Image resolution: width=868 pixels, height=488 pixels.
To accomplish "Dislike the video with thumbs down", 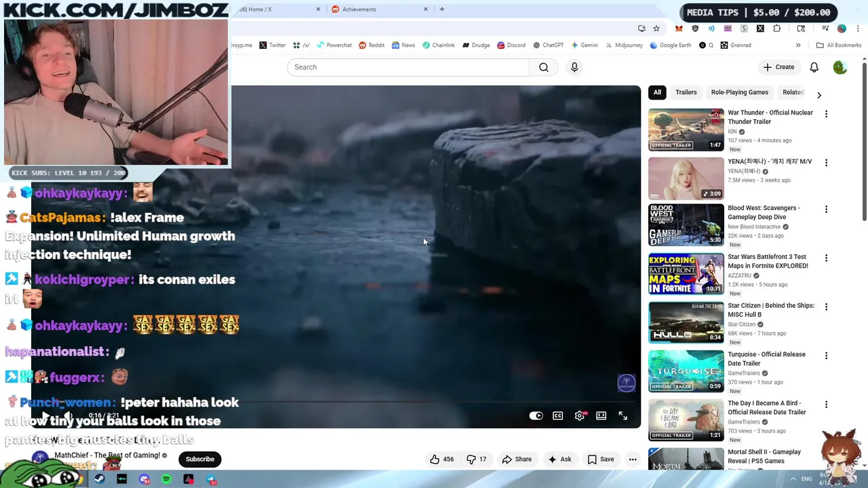I will 477,459.
